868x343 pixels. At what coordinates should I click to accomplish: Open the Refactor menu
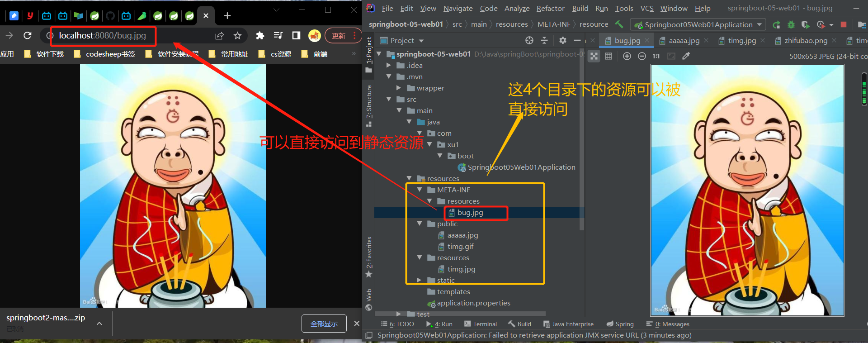[550, 8]
